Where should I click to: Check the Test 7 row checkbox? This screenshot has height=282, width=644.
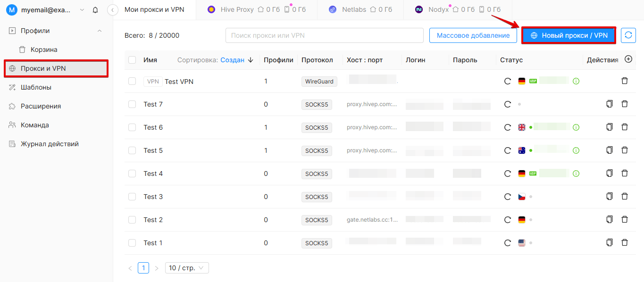(132, 104)
